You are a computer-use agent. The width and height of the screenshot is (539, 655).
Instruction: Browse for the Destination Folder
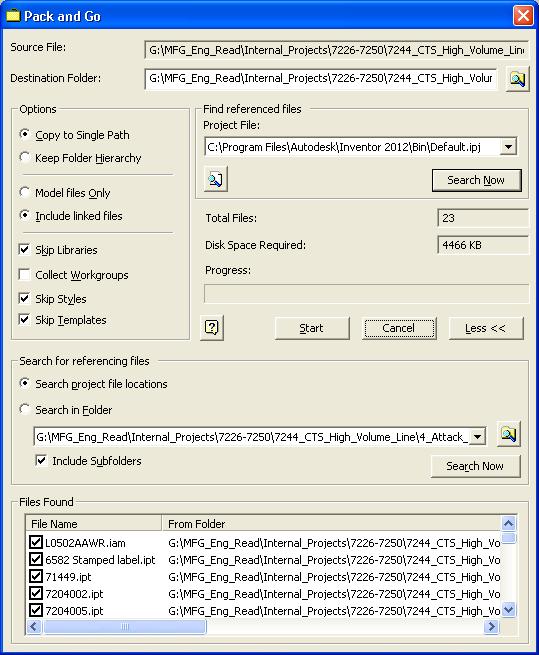517,79
